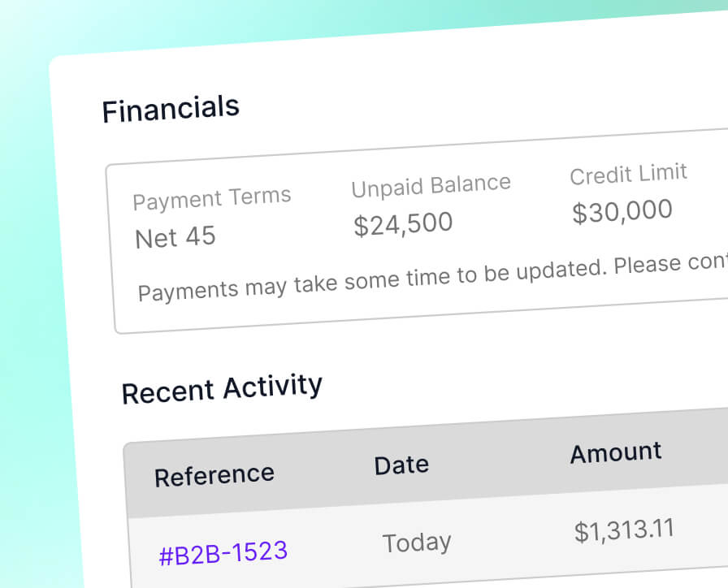This screenshot has height=588, width=728.
Task: Select the Payment Terms value Net 45
Action: coord(175,237)
